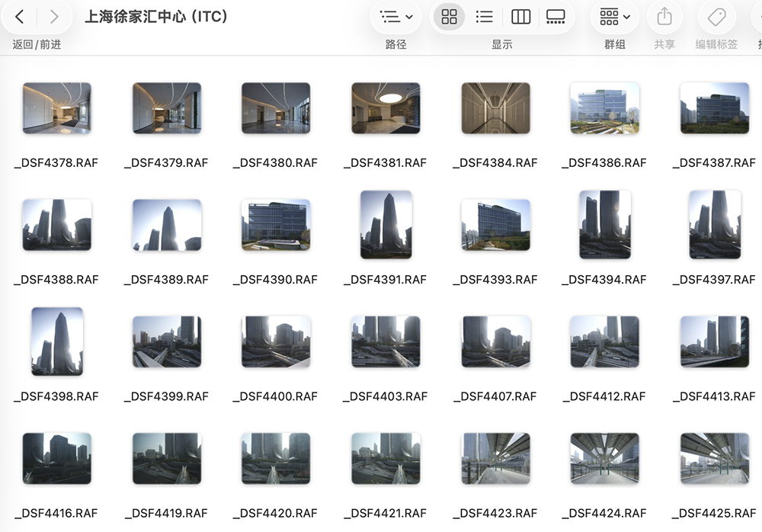Select thumbnail of _DSF4388.RAF

[57, 225]
